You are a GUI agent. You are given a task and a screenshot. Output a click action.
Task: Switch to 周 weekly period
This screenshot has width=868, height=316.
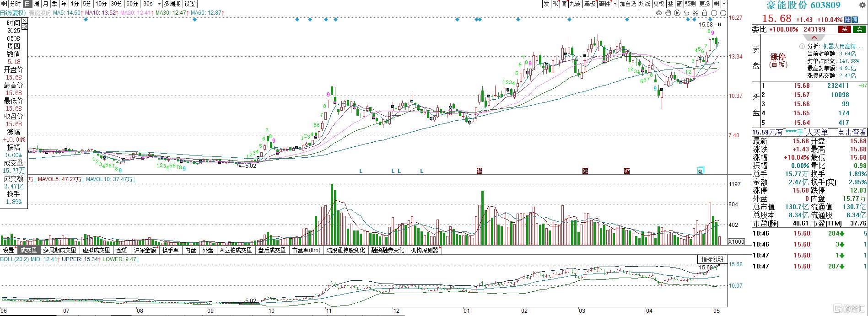click(37, 4)
